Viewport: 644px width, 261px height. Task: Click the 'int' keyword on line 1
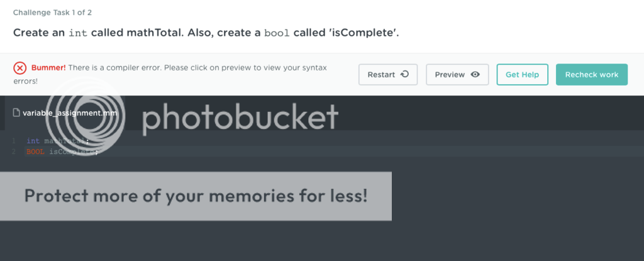tap(33, 141)
